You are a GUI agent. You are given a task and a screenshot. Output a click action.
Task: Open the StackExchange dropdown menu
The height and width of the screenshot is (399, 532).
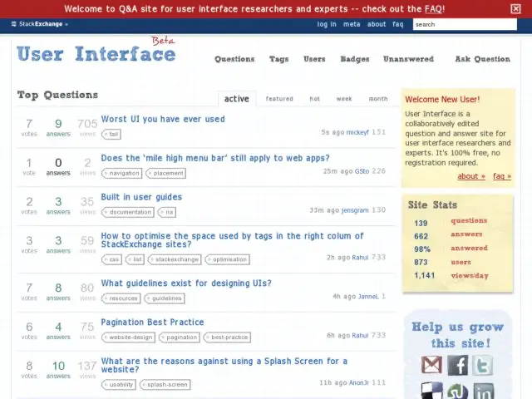pos(40,24)
